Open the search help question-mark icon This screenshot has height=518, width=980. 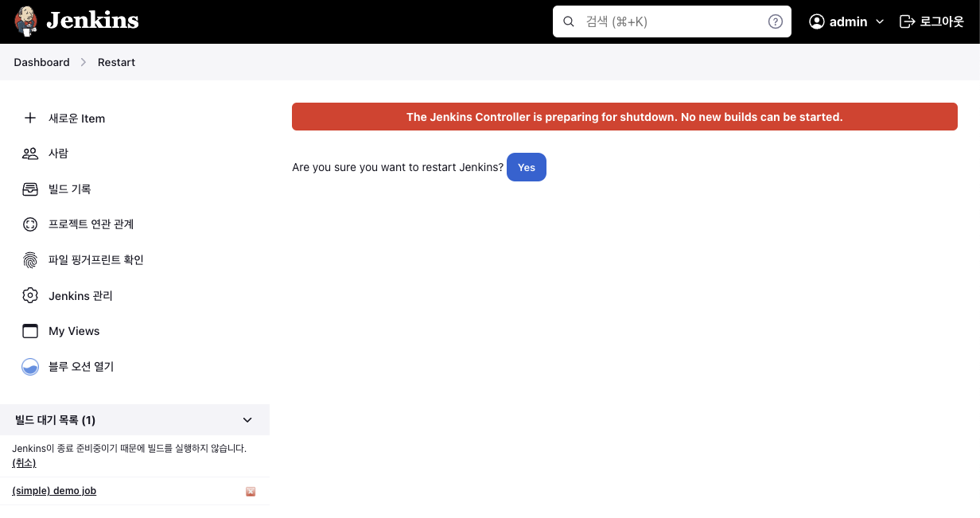coord(776,21)
